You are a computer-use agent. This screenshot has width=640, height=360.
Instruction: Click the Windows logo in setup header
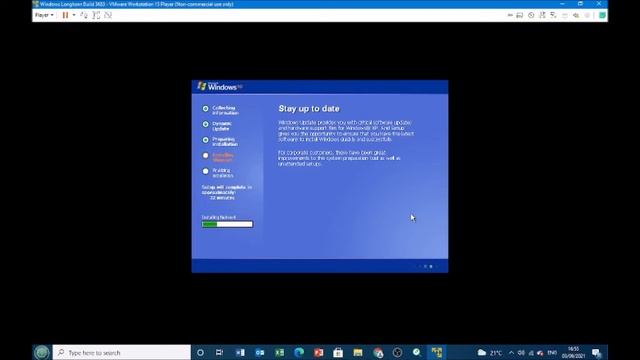[x=220, y=86]
